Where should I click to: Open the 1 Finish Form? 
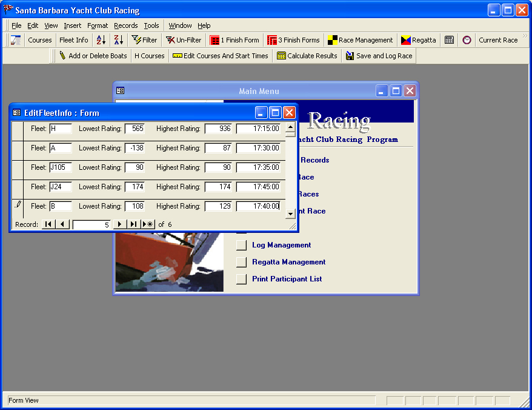click(234, 40)
